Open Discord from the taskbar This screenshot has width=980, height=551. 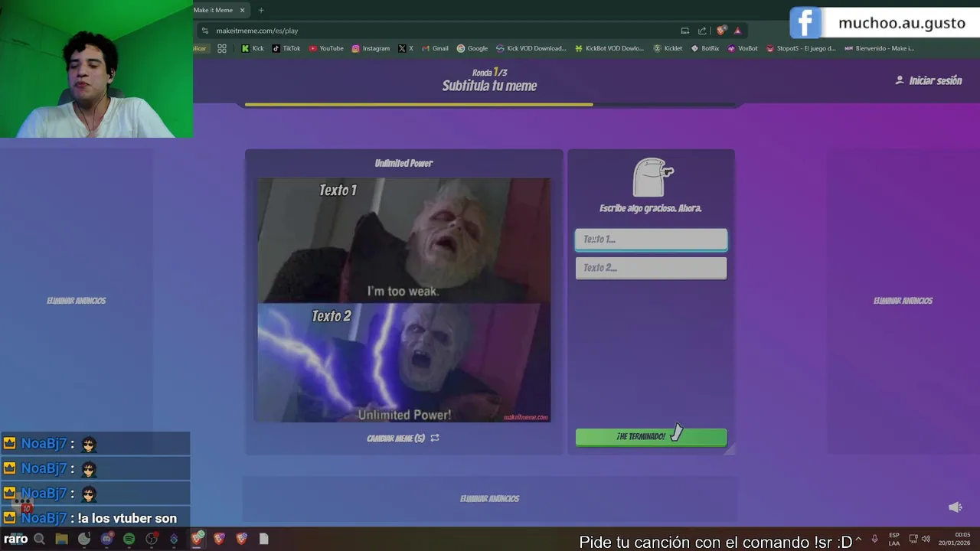click(106, 539)
